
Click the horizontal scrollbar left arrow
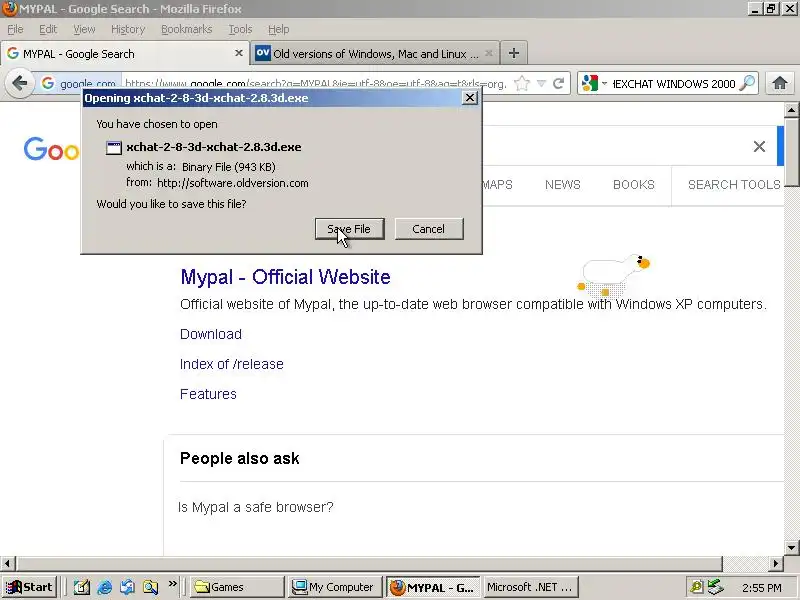(7, 564)
